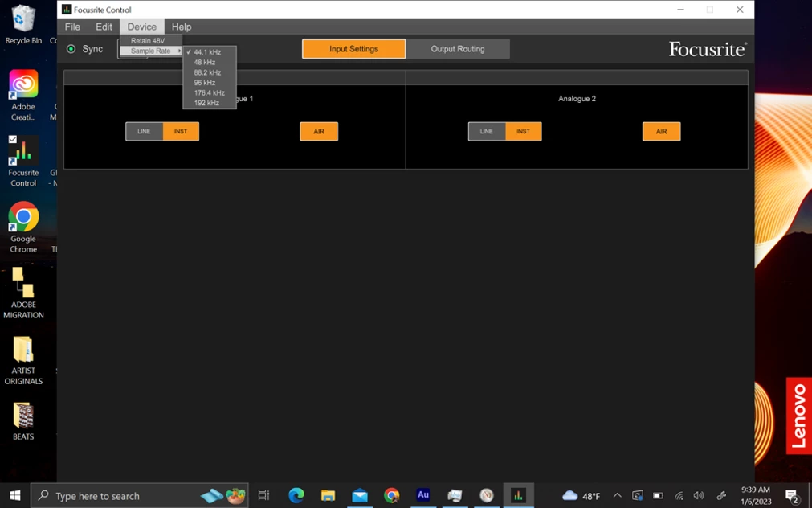Open the battery status tray icon

[659, 496]
